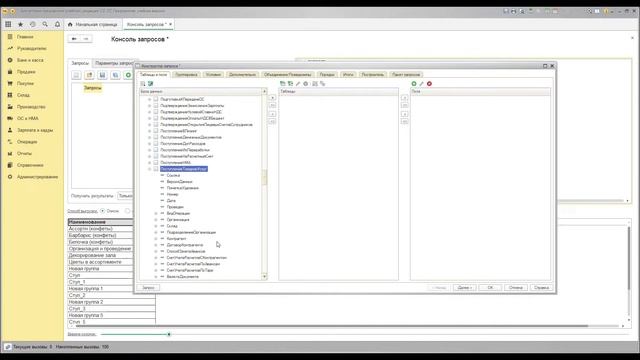Move all tables right with double arrow
Screen dimensions: 640x360
click(x=273, y=106)
